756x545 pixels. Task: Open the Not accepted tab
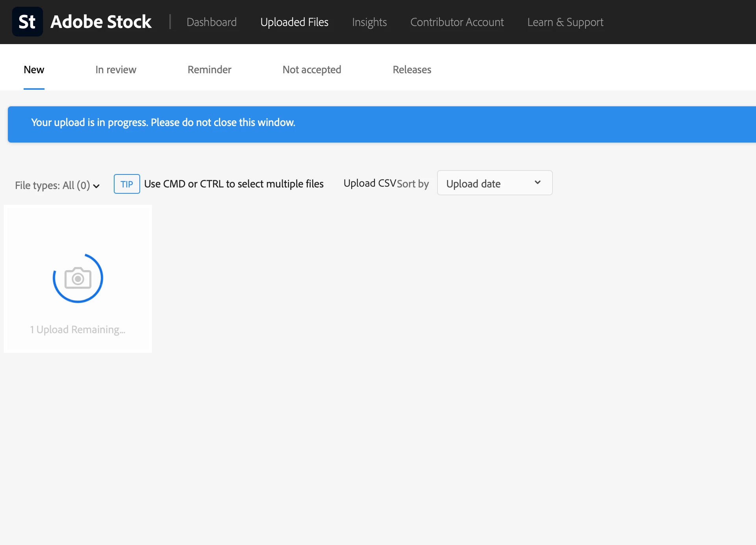coord(312,70)
